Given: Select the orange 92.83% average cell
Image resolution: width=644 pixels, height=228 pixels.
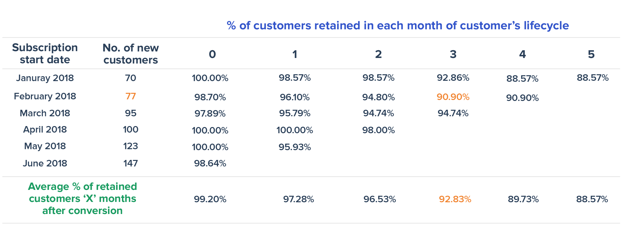Looking at the screenshot, I should click(x=455, y=199).
